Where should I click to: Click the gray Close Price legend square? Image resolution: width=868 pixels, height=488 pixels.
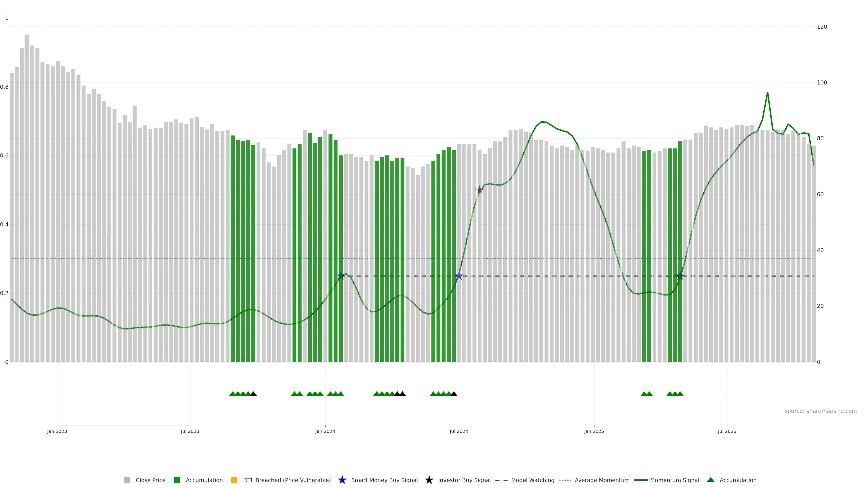pos(127,480)
